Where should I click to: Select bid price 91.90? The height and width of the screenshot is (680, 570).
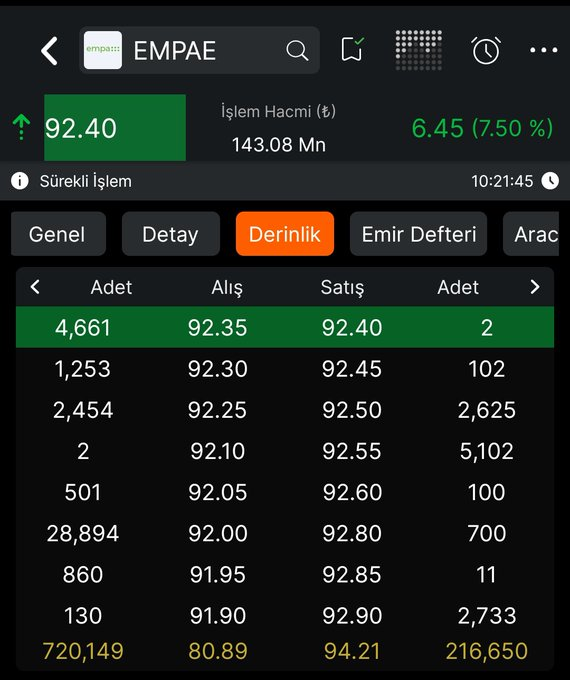pos(217,616)
